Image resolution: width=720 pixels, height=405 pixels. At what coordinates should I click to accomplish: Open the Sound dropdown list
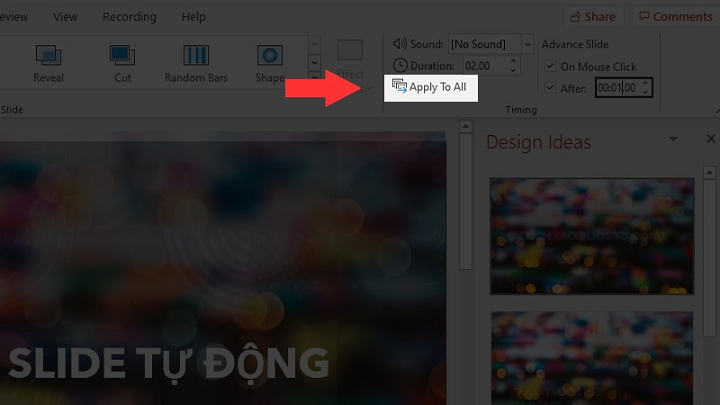pos(528,44)
